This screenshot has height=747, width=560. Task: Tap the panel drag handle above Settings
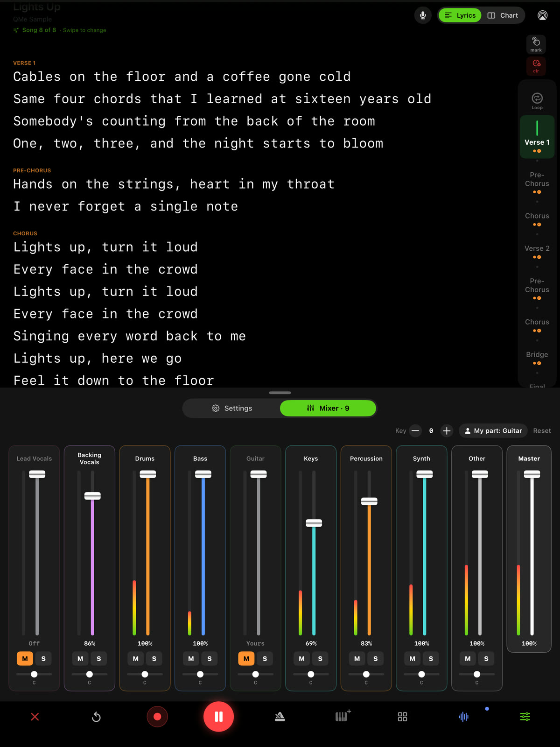(x=280, y=393)
